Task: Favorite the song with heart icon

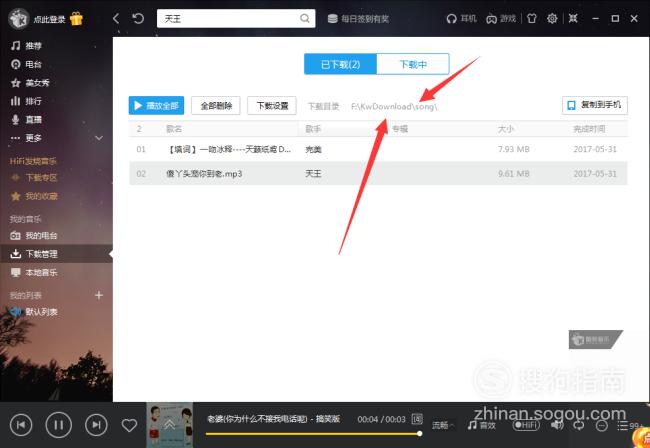Action: tap(129, 425)
